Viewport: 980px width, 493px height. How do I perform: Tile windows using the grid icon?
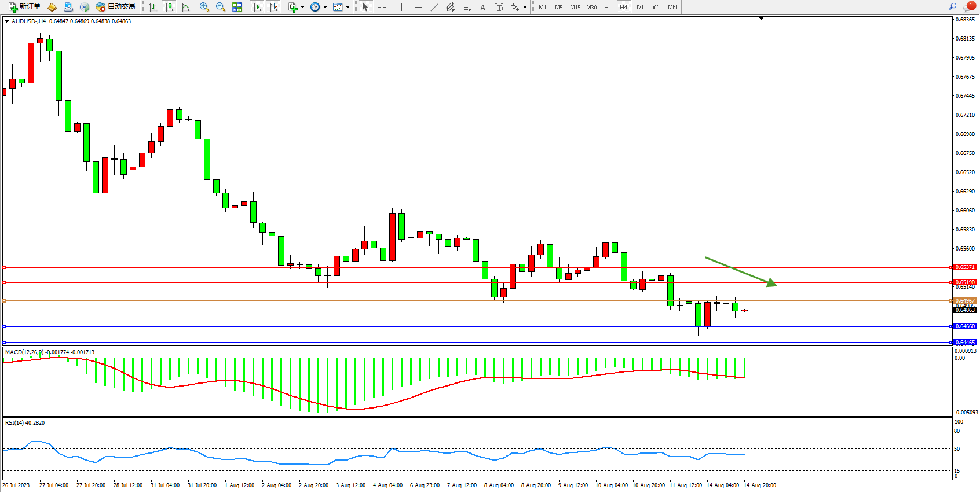pos(237,7)
